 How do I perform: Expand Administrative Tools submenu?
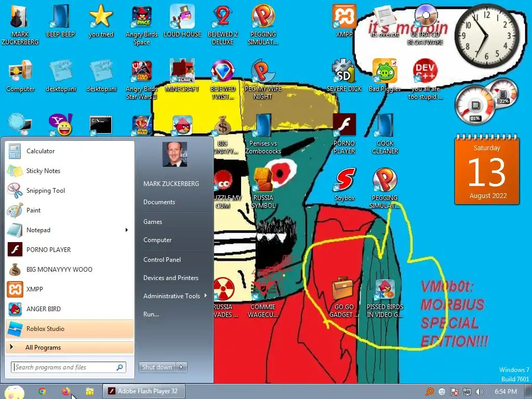(x=175, y=296)
